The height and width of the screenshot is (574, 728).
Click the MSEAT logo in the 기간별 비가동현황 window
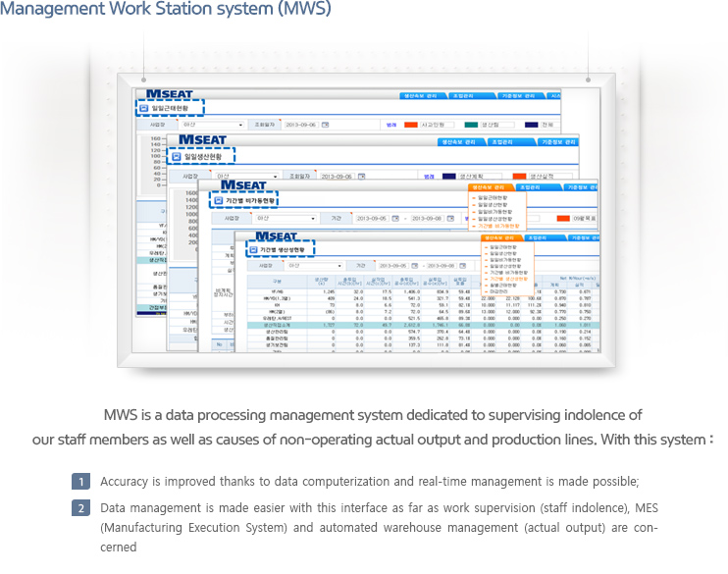(x=243, y=184)
